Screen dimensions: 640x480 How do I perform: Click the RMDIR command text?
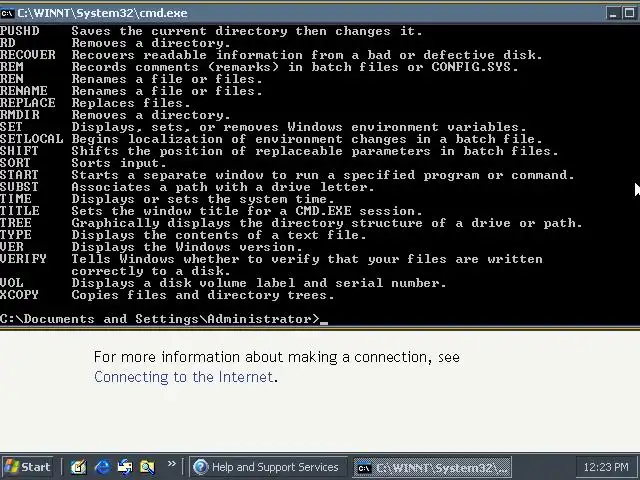20,115
